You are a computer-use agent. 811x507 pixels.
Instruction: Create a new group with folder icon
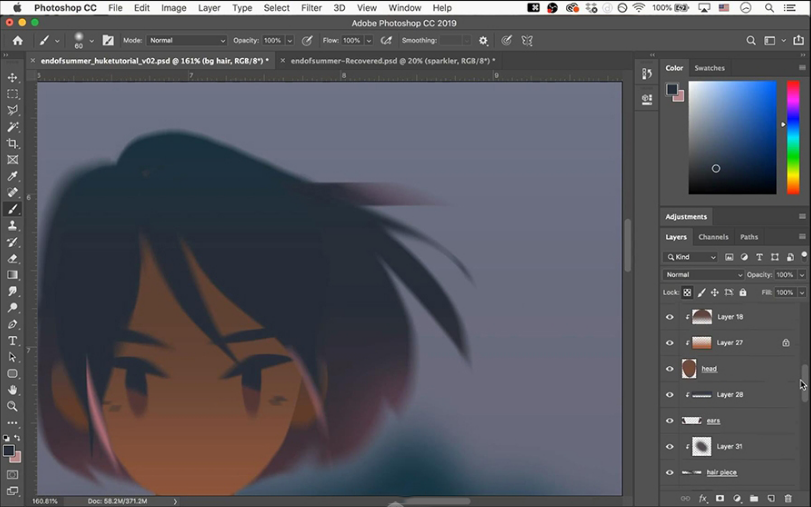754,498
